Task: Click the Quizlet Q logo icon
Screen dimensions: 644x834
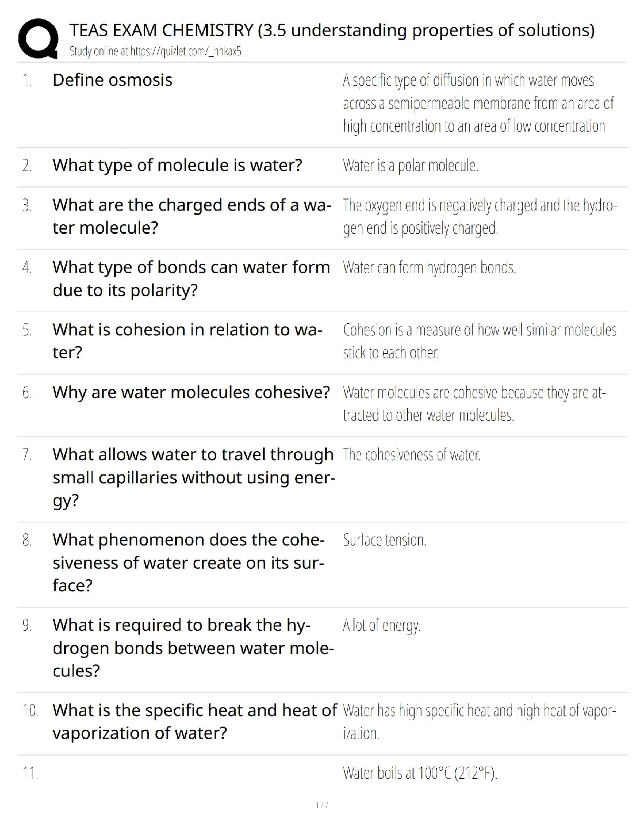Action: [37, 38]
